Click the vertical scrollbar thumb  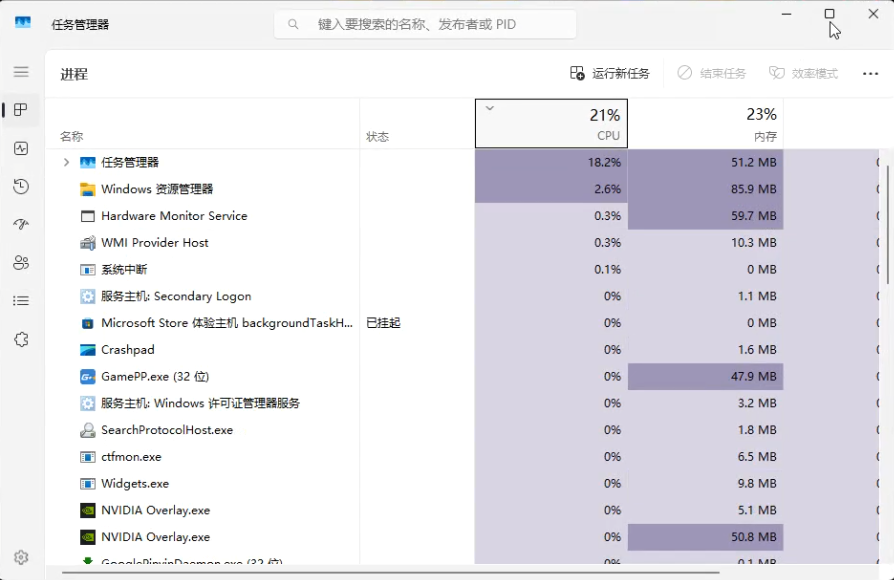888,224
